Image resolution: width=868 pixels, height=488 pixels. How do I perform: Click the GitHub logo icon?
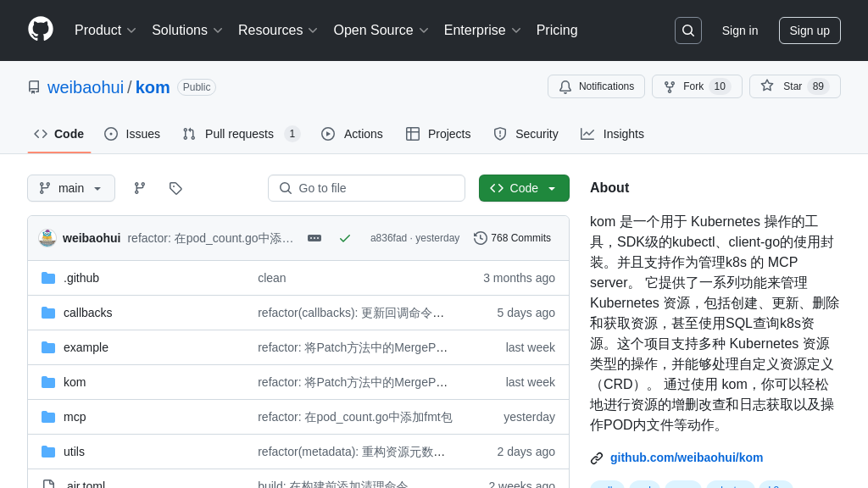point(41,30)
